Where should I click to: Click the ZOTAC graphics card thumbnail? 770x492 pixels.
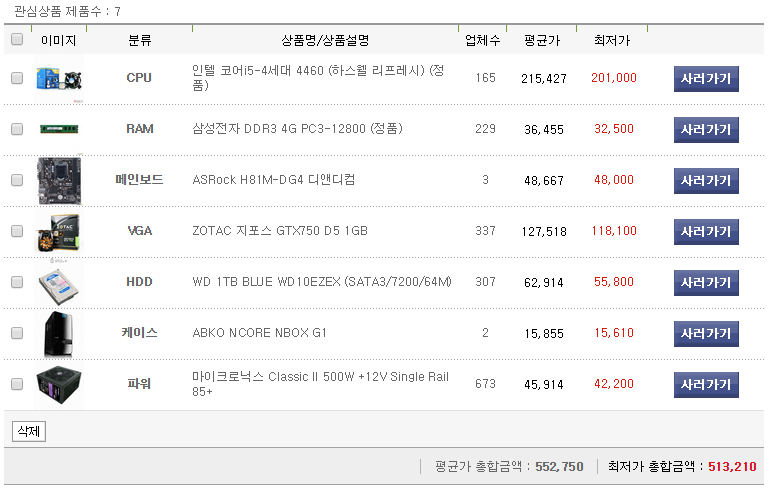58,231
